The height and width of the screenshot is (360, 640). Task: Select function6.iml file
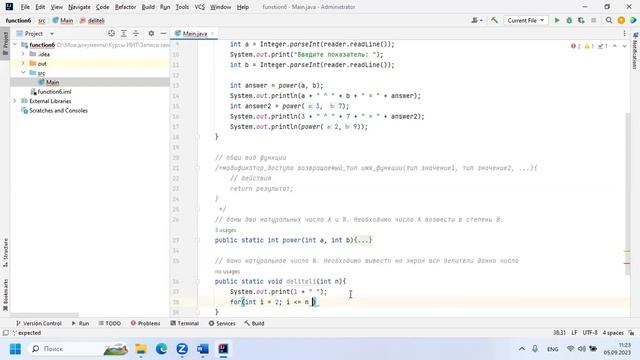pyautogui.click(x=54, y=92)
